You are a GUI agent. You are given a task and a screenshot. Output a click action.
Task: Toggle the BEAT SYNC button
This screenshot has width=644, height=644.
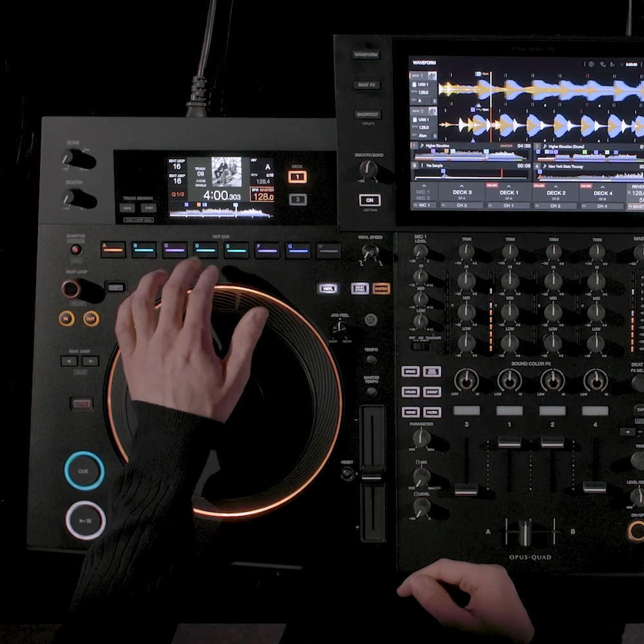pyautogui.click(x=359, y=289)
